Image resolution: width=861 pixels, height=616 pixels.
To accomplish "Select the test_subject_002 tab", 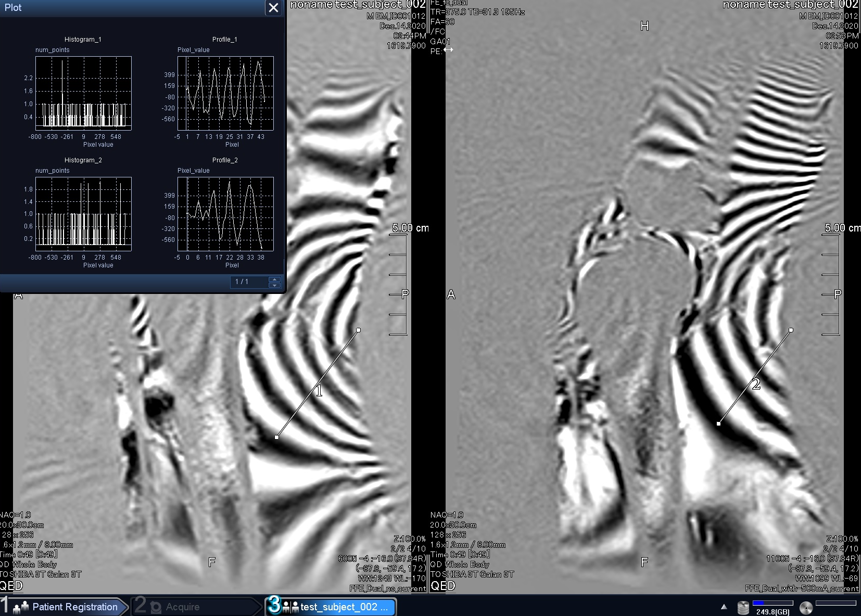I will pyautogui.click(x=333, y=607).
